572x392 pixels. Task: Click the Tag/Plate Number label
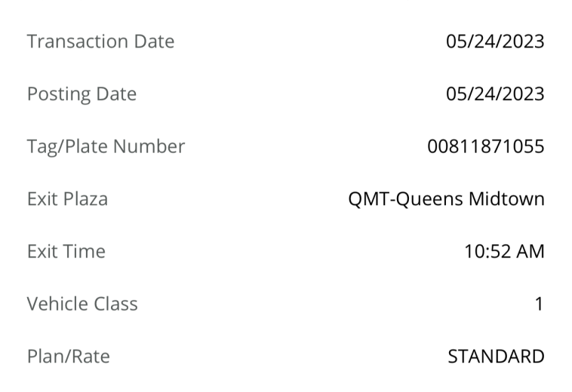pos(106,146)
